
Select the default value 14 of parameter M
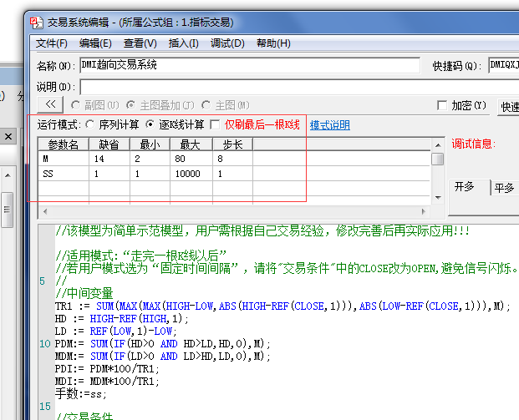109,159
